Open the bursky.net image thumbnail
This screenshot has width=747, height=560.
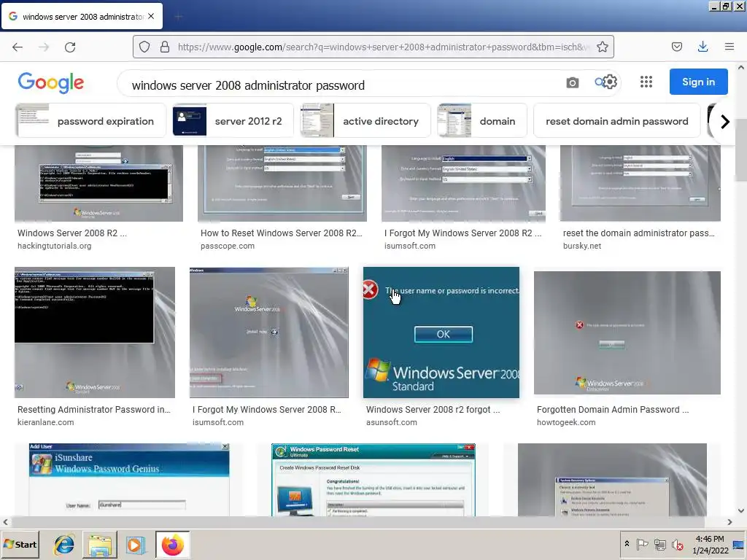[x=640, y=183]
